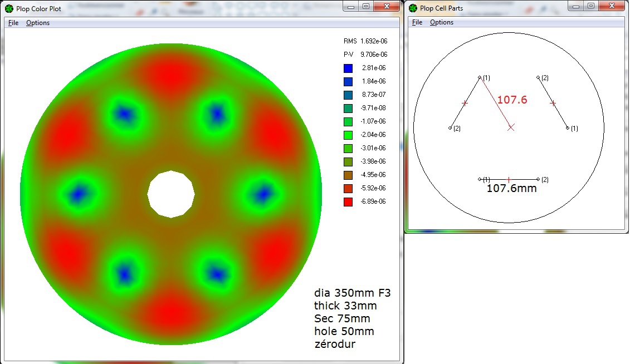Open Options menu in Plop Cell Parts

442,22
